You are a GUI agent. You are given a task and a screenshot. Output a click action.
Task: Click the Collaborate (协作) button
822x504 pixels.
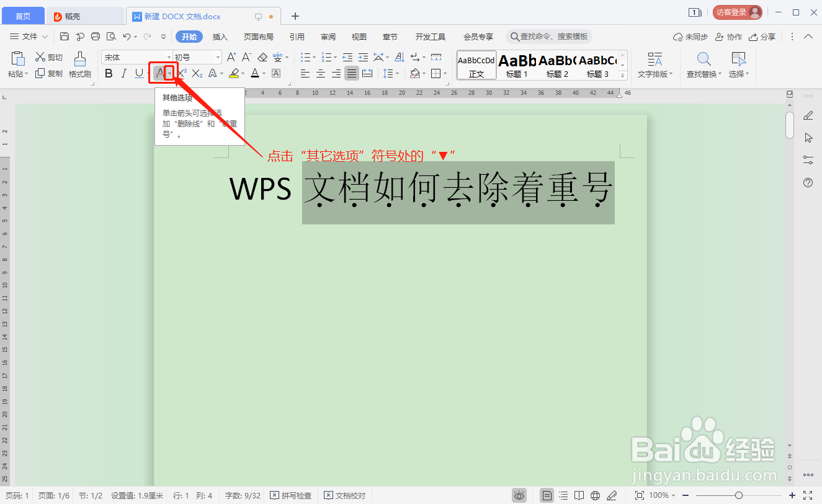click(x=729, y=37)
